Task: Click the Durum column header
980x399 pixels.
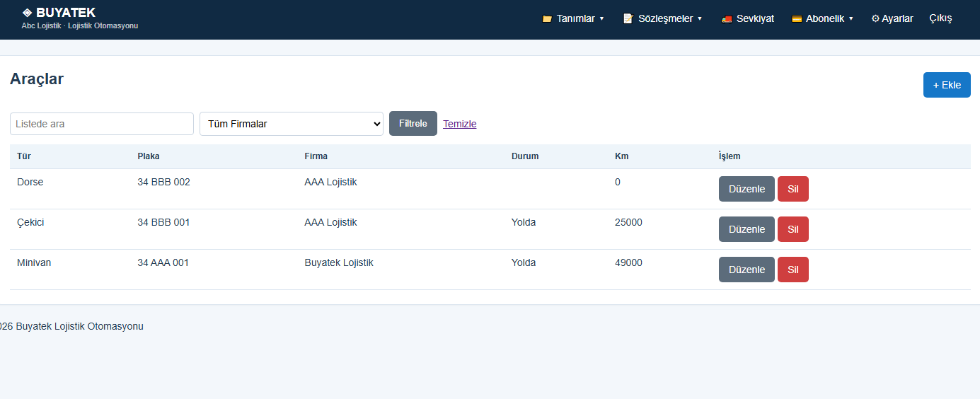Action: click(525, 156)
